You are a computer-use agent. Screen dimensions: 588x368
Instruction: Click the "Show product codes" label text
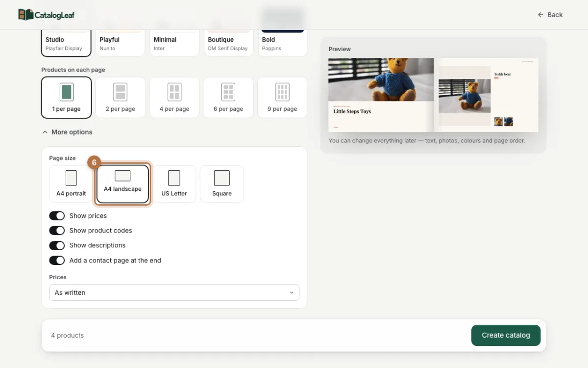tap(100, 231)
